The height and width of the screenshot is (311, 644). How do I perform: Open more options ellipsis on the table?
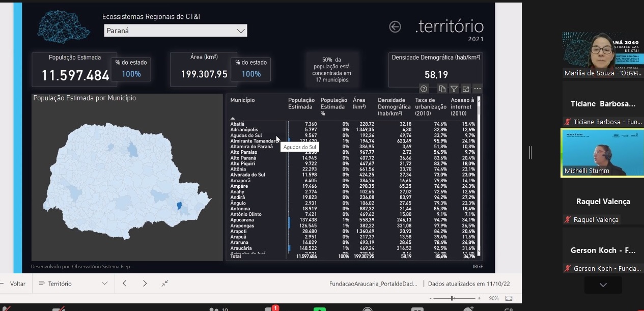tap(477, 89)
